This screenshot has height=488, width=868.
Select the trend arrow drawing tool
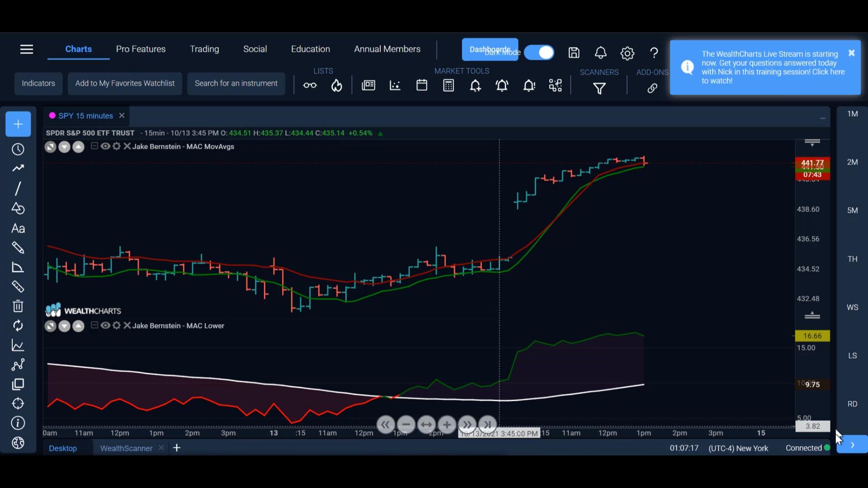pyautogui.click(x=18, y=169)
